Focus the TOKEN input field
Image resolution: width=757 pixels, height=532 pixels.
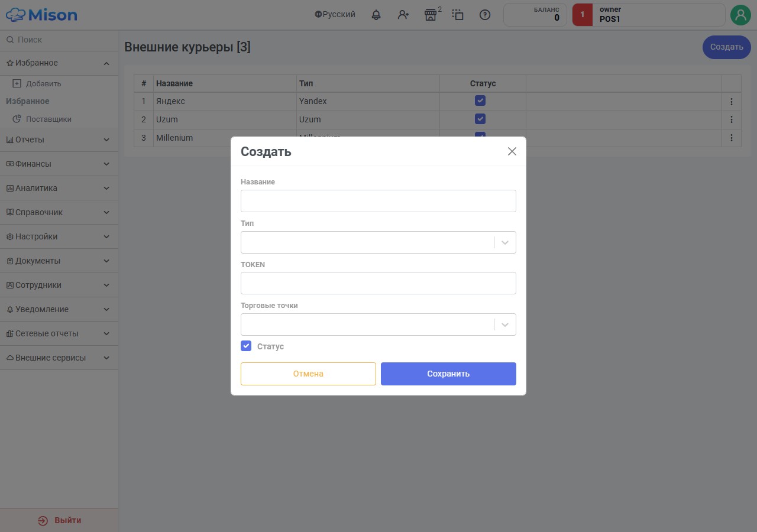(x=378, y=283)
